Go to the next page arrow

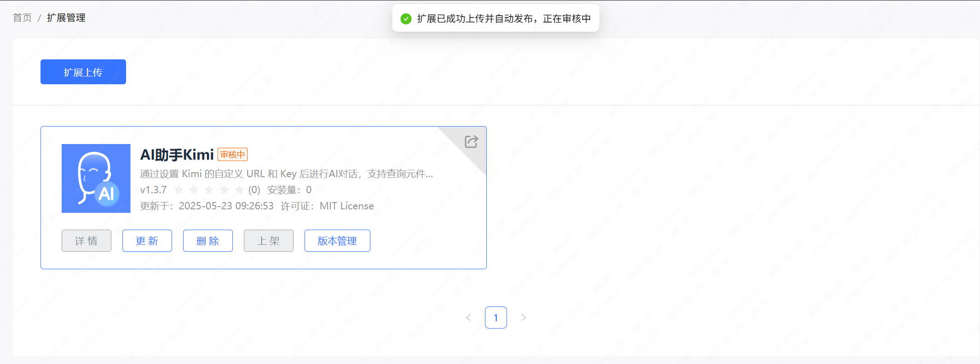(524, 318)
